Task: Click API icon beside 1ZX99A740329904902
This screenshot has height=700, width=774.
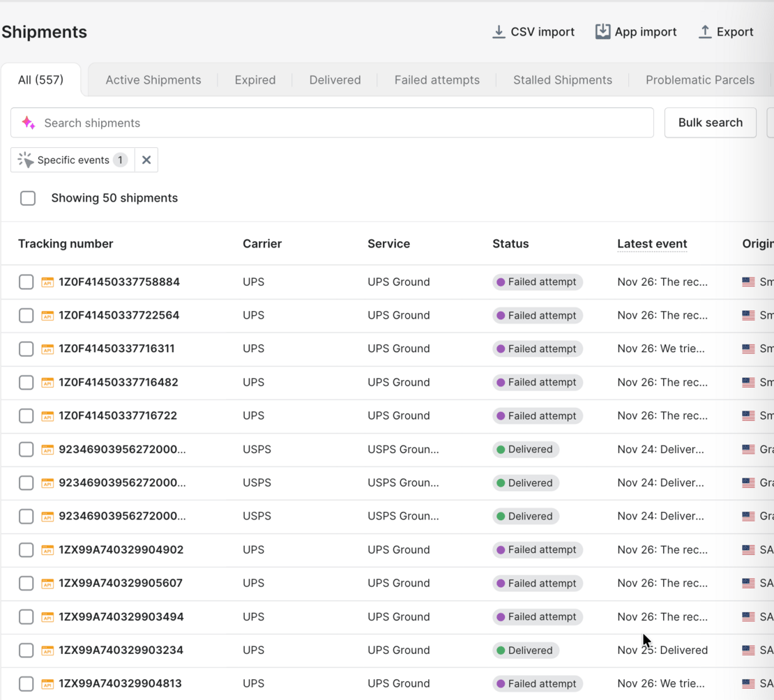Action: (47, 550)
